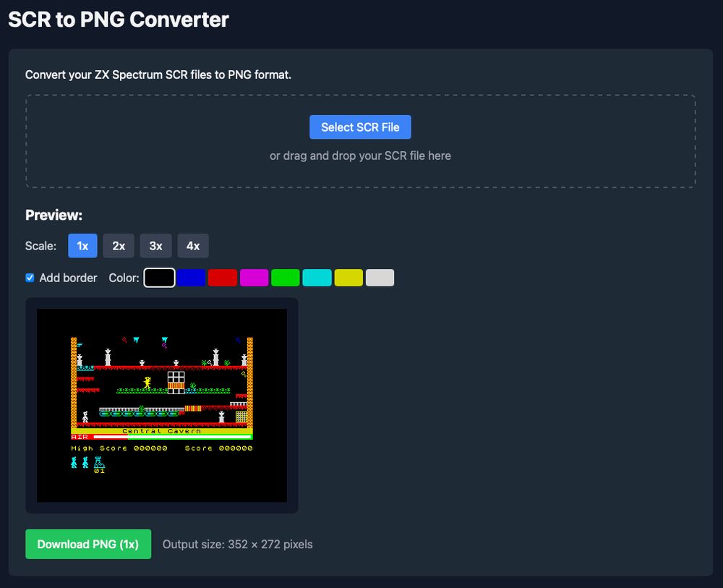
Task: Choose the red border color swatch
Action: [x=222, y=278]
